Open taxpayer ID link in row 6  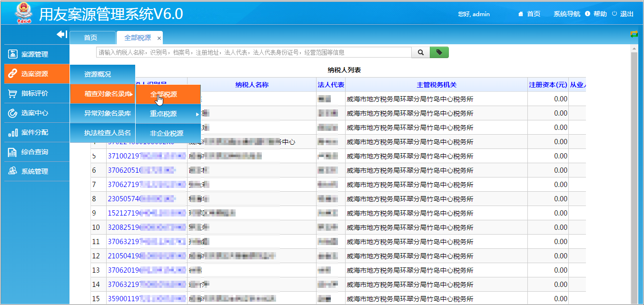coord(142,170)
